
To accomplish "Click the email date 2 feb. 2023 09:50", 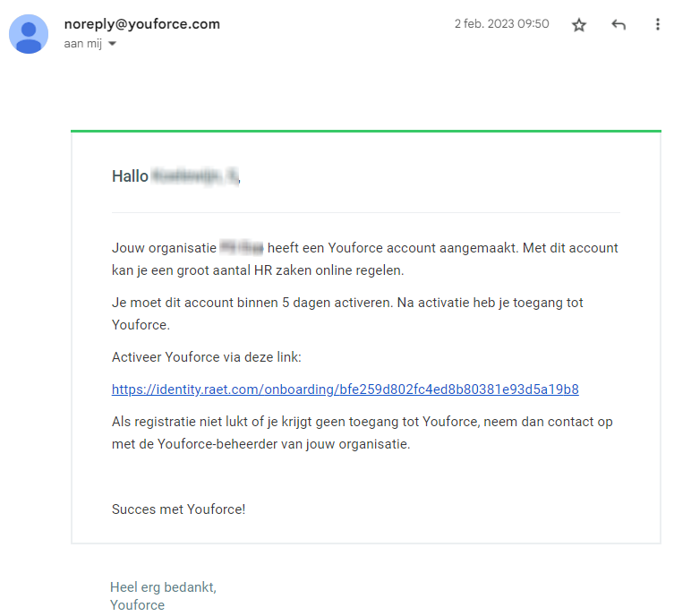I will [x=501, y=24].
